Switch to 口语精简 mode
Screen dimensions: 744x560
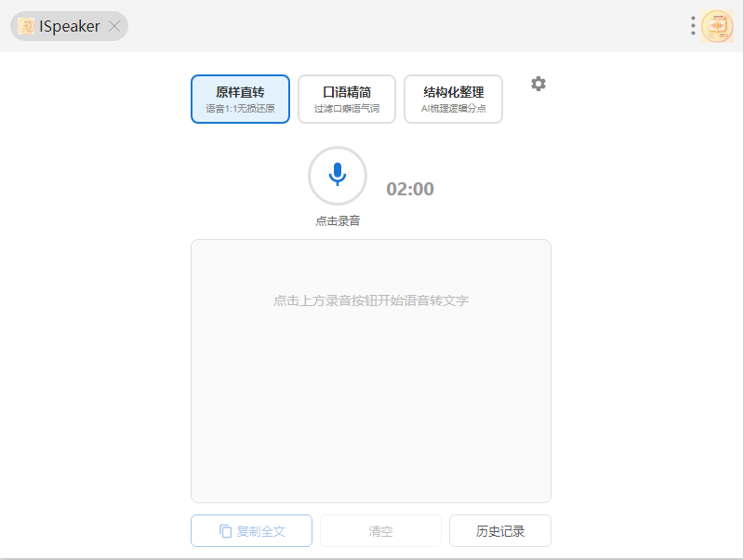point(347,99)
